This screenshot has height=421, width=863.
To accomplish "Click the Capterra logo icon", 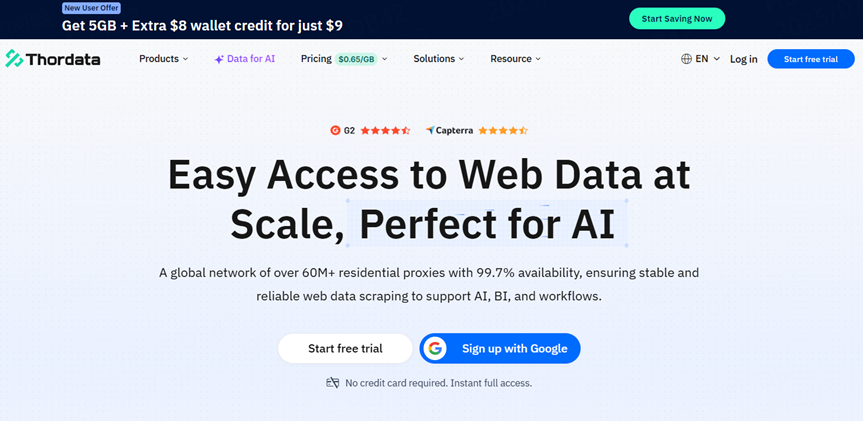I will click(x=430, y=130).
